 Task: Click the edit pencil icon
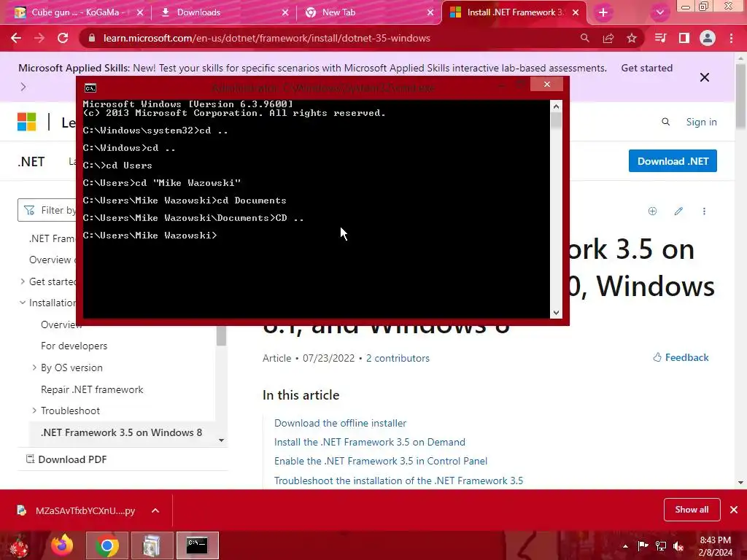[x=678, y=211]
